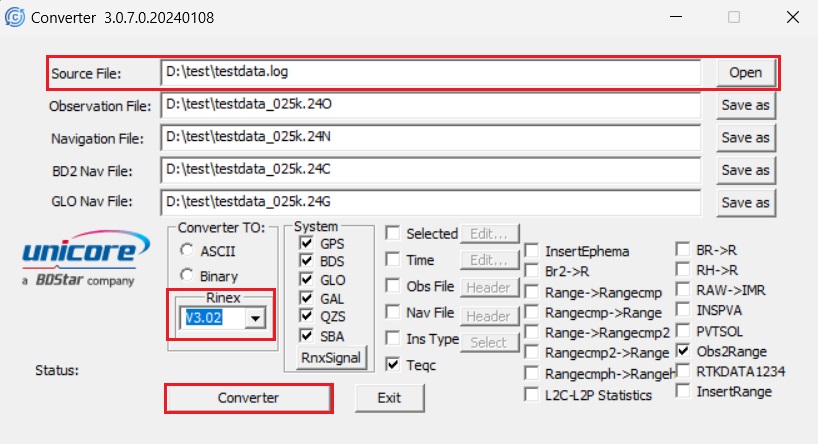Start conversion with the Converter button
The image size is (818, 444).
click(x=248, y=398)
